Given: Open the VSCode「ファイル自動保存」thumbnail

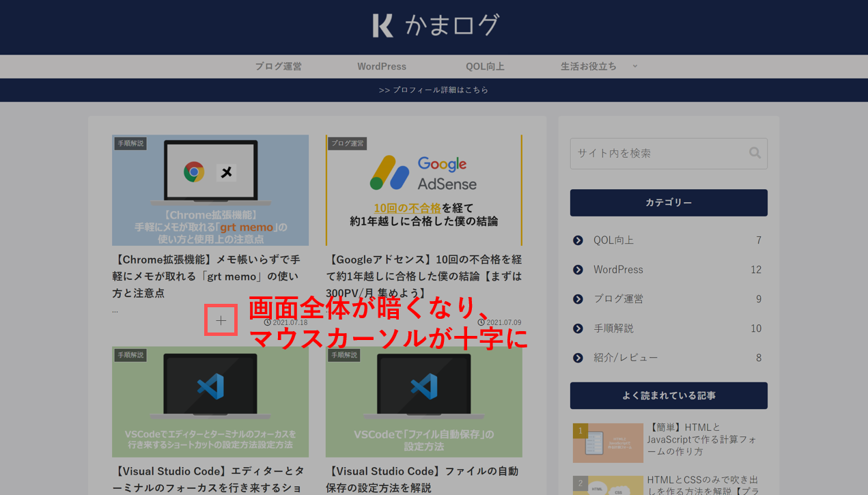Looking at the screenshot, I should pyautogui.click(x=424, y=401).
